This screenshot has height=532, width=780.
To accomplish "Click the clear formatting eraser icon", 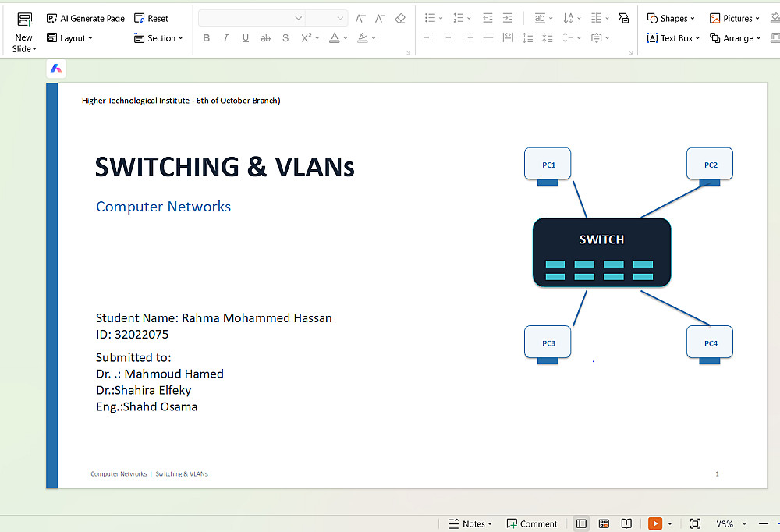I will pyautogui.click(x=400, y=19).
